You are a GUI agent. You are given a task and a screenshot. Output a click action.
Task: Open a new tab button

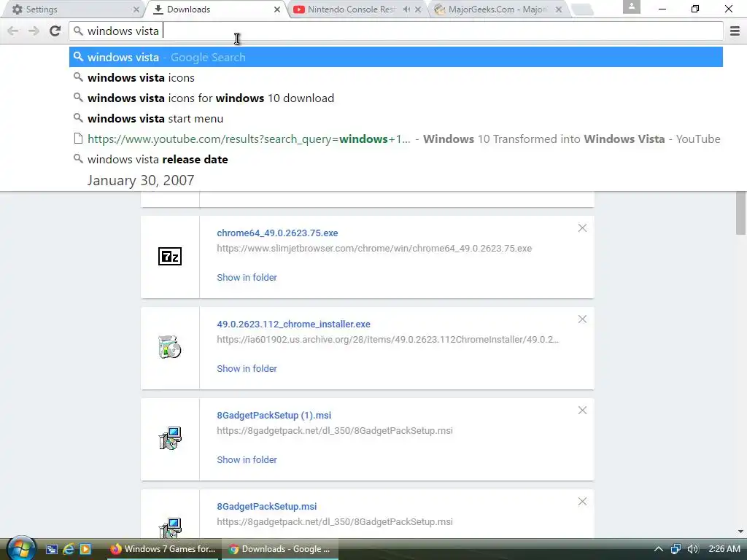[x=581, y=9]
